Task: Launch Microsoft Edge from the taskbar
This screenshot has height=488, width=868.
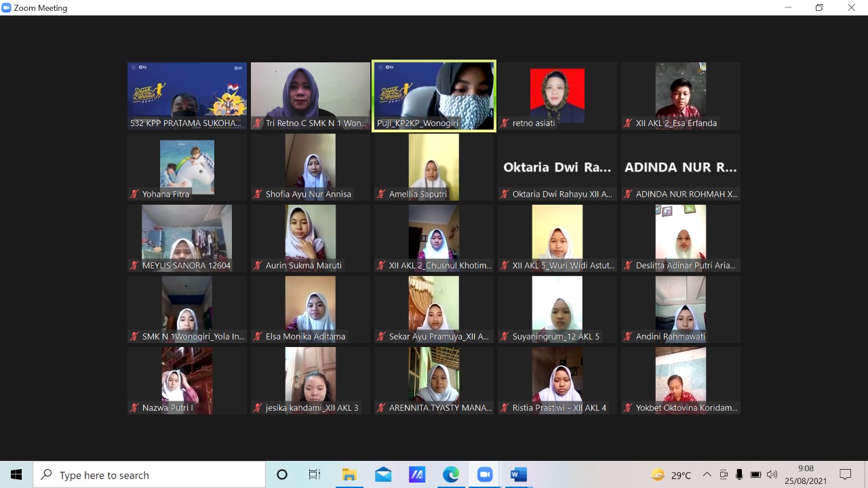Action: pyautogui.click(x=451, y=475)
